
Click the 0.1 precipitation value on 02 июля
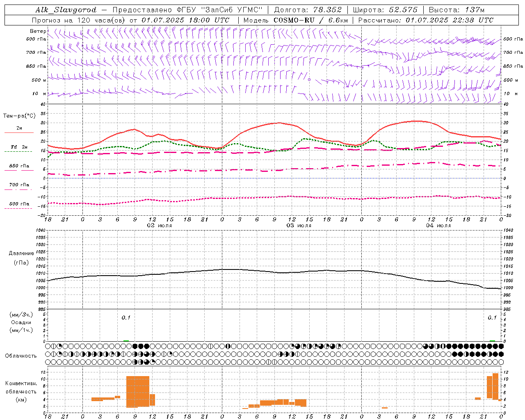[x=126, y=317]
